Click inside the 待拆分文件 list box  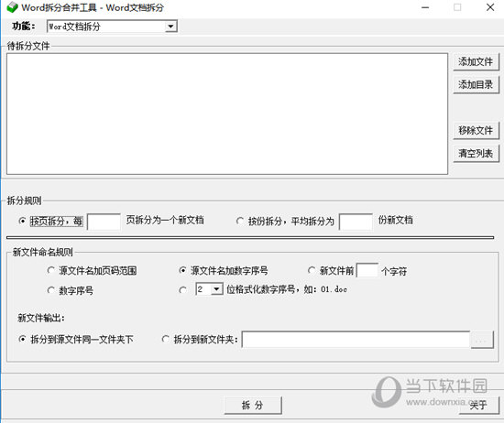click(227, 114)
